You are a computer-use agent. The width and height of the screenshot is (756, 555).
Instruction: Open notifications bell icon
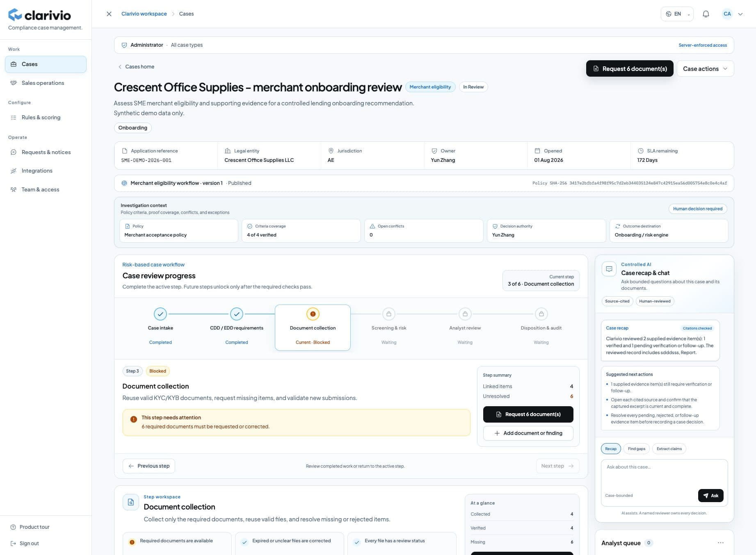pos(706,14)
